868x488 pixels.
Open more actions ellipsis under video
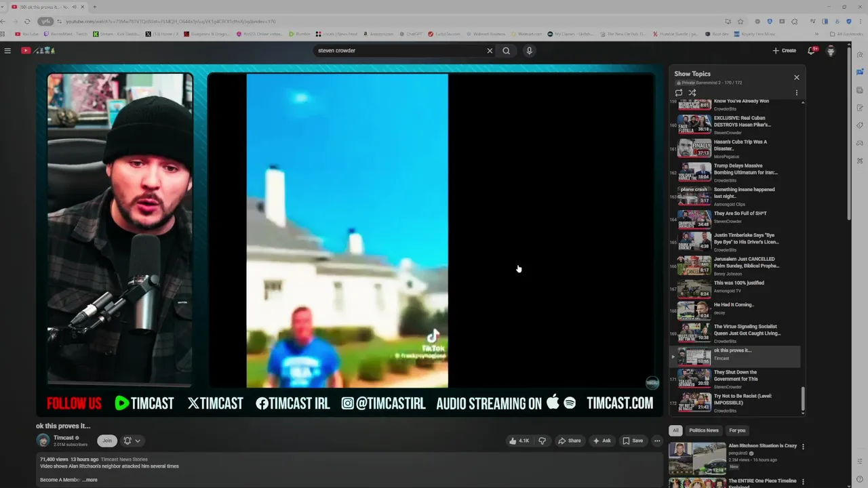click(x=657, y=441)
